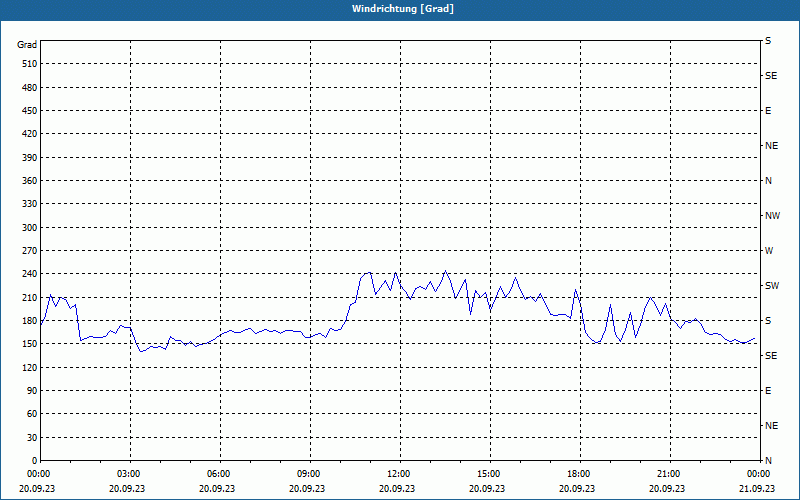Image resolution: width=800 pixels, height=500 pixels.
Task: Click the 15:00 time label
Action: point(490,474)
